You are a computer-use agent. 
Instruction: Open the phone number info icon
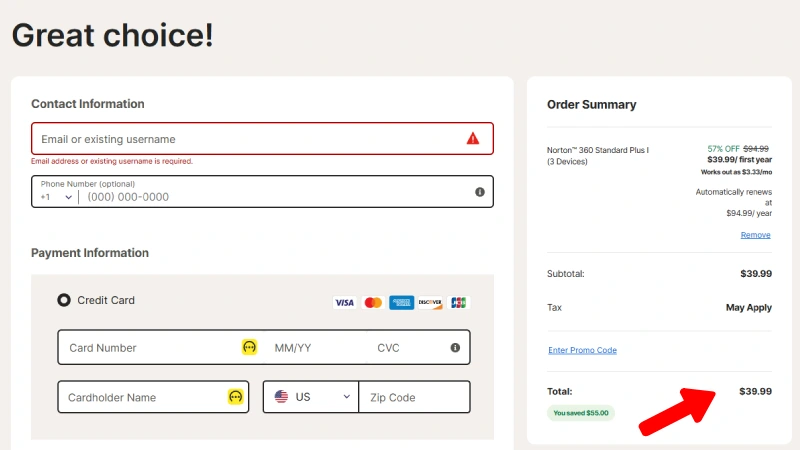tap(480, 192)
